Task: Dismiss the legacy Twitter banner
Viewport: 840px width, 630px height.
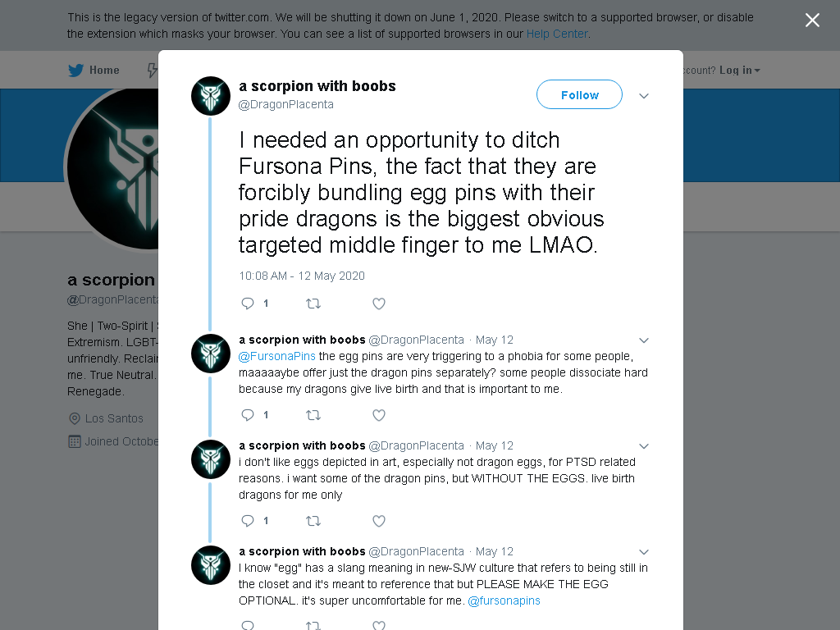Action: click(x=812, y=21)
